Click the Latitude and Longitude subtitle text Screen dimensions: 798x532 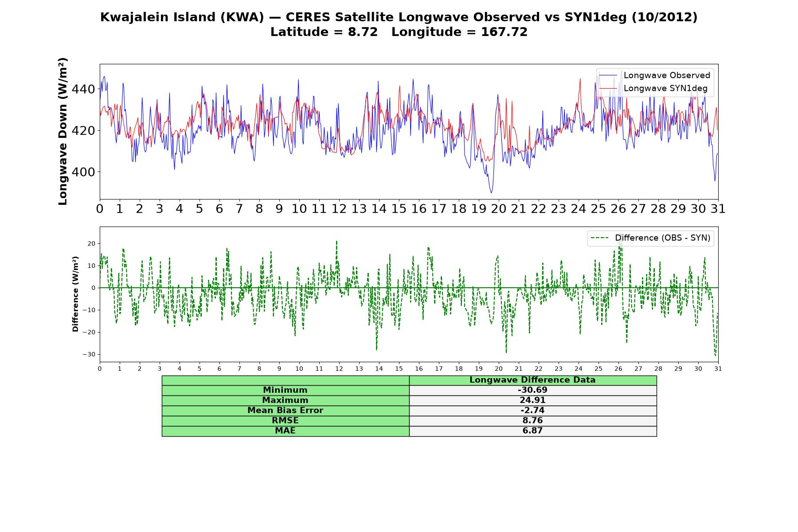coord(399,32)
